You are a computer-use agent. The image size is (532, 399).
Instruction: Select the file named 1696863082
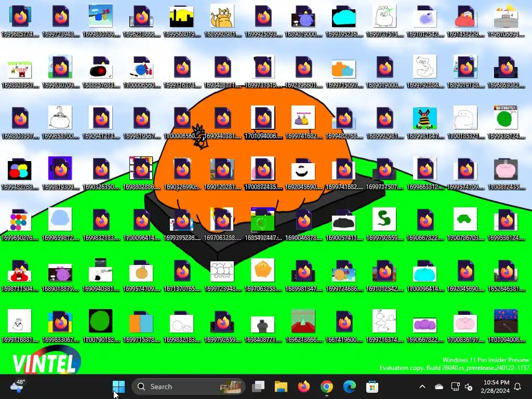coord(506,72)
